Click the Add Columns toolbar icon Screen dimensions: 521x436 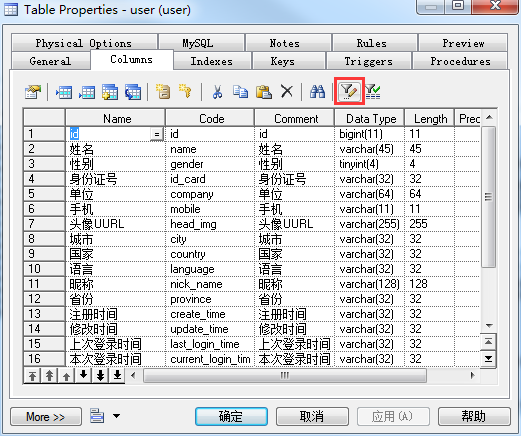110,92
